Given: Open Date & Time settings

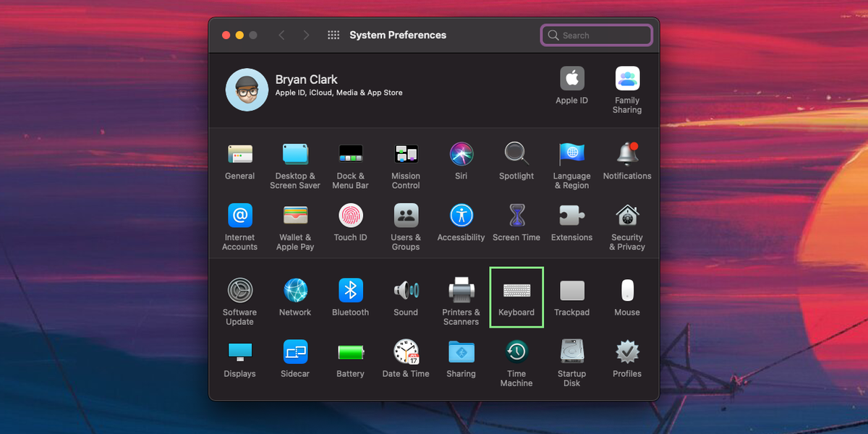Looking at the screenshot, I should (406, 354).
